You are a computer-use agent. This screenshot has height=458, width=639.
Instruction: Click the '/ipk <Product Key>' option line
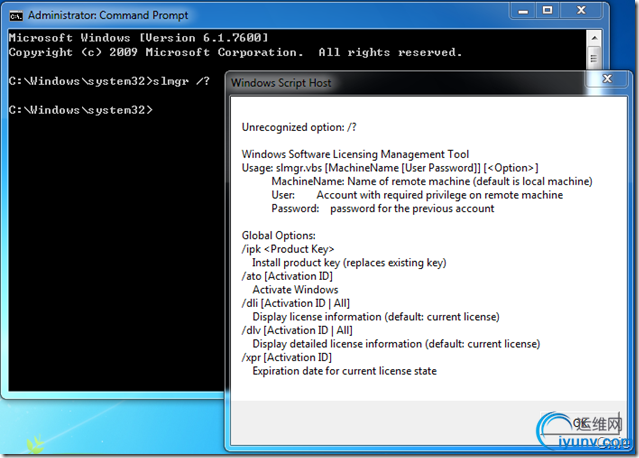pyautogui.click(x=288, y=249)
